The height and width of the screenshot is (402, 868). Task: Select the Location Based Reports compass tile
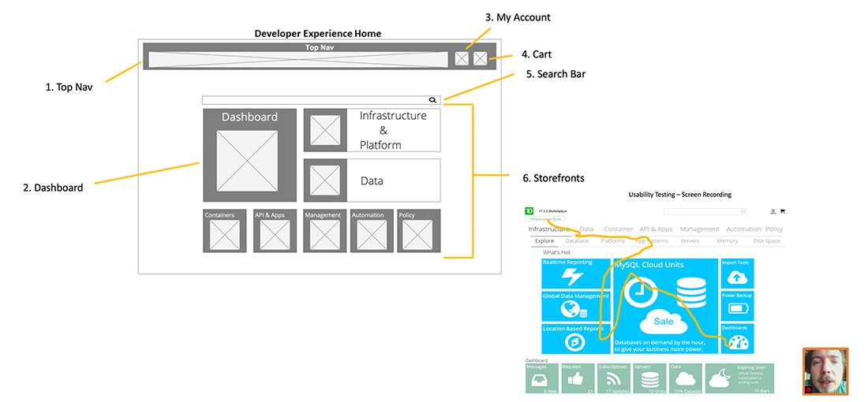click(575, 338)
